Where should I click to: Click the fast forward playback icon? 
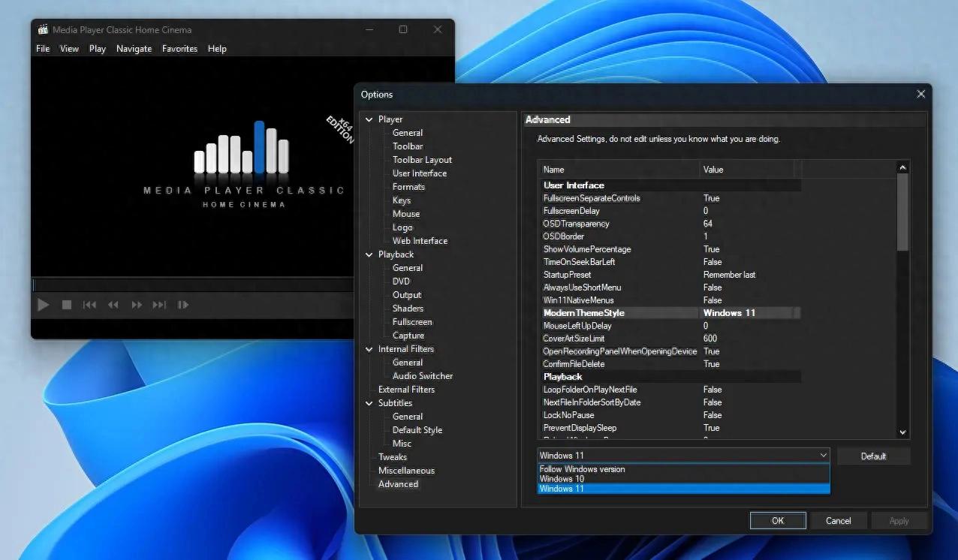click(137, 305)
